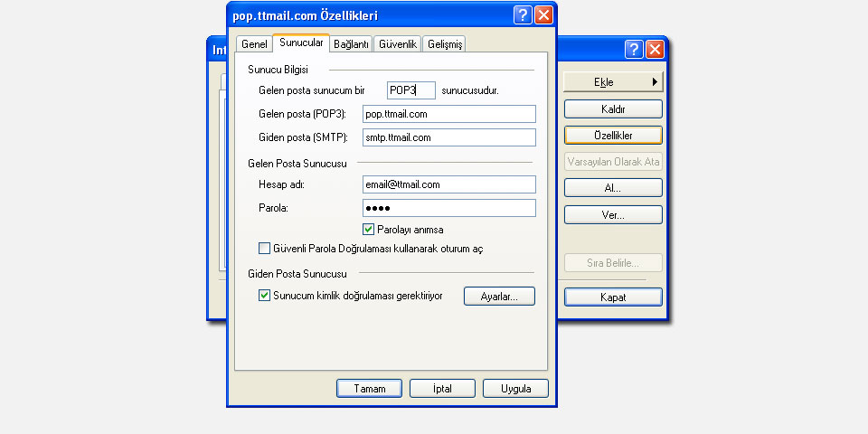The image size is (868, 434).
Task: Cancel with the İptal button
Action: pyautogui.click(x=442, y=389)
